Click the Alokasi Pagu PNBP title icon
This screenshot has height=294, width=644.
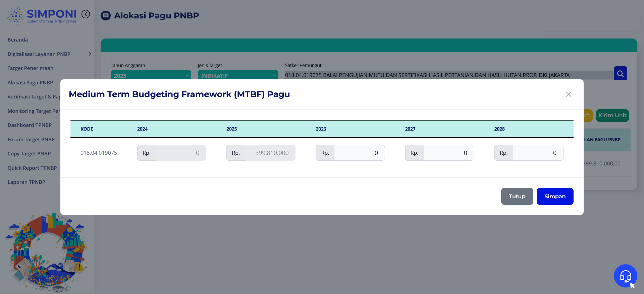106,16
